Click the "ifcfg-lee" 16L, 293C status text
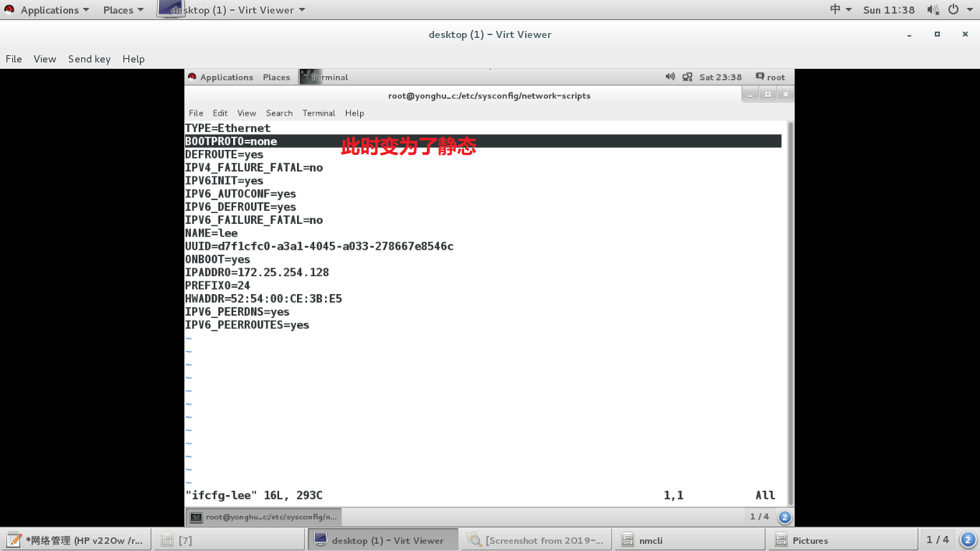The image size is (980, 551). [254, 495]
